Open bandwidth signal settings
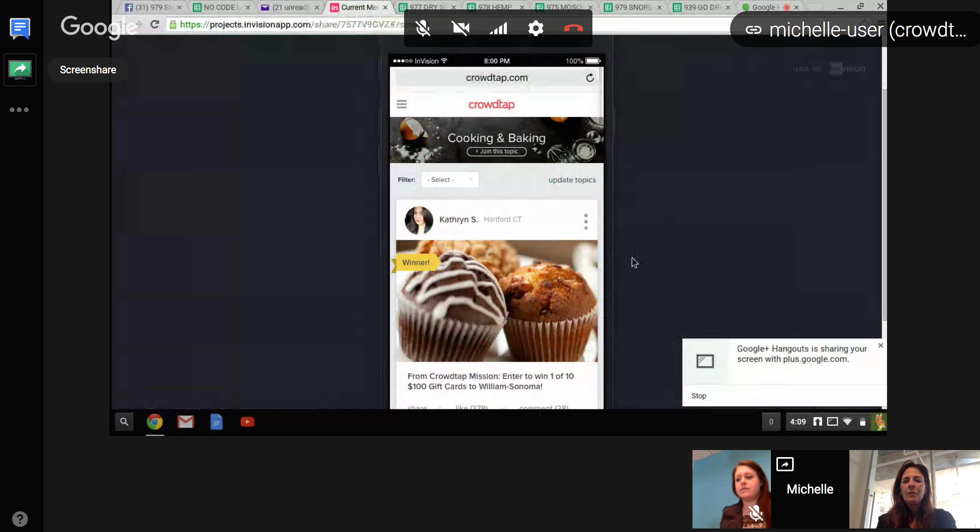The image size is (980, 532). click(x=498, y=28)
